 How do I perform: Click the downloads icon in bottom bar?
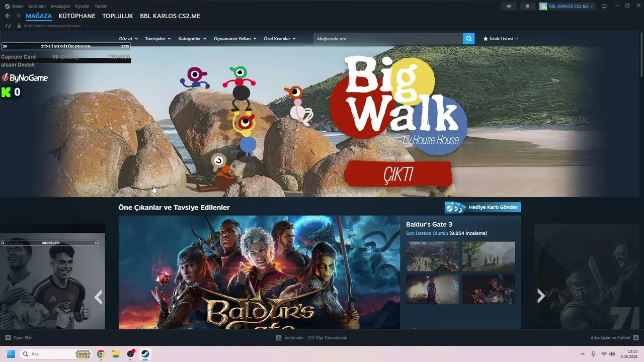click(279, 338)
